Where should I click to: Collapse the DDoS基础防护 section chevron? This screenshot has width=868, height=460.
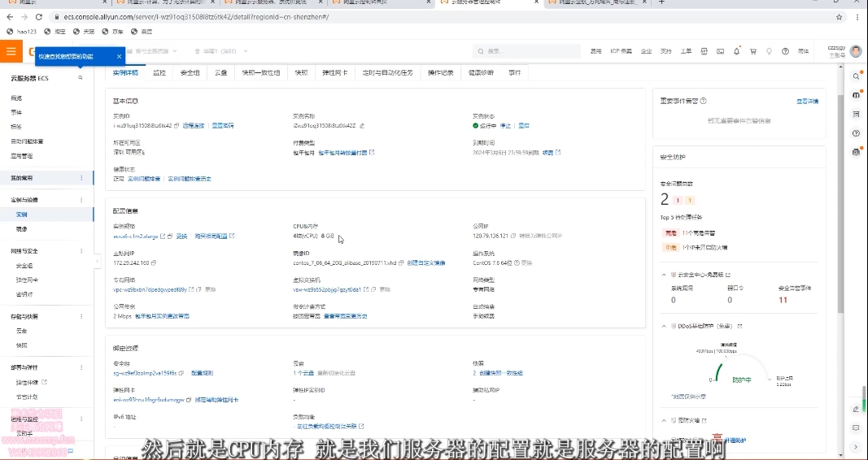664,326
